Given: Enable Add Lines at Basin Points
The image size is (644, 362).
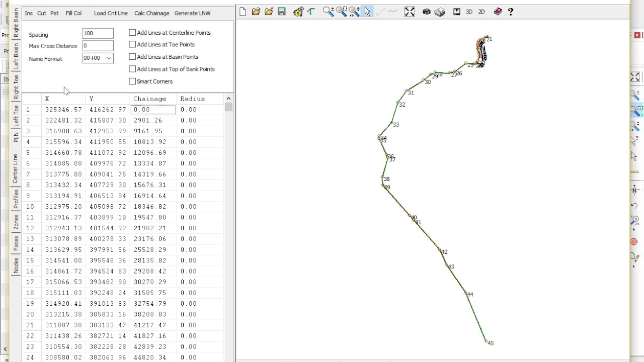Looking at the screenshot, I should [132, 57].
